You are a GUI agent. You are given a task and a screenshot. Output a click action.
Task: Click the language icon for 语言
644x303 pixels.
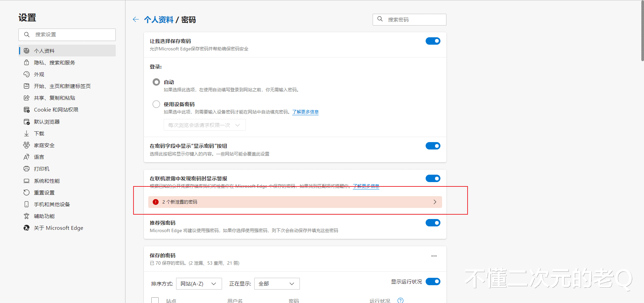coord(26,157)
